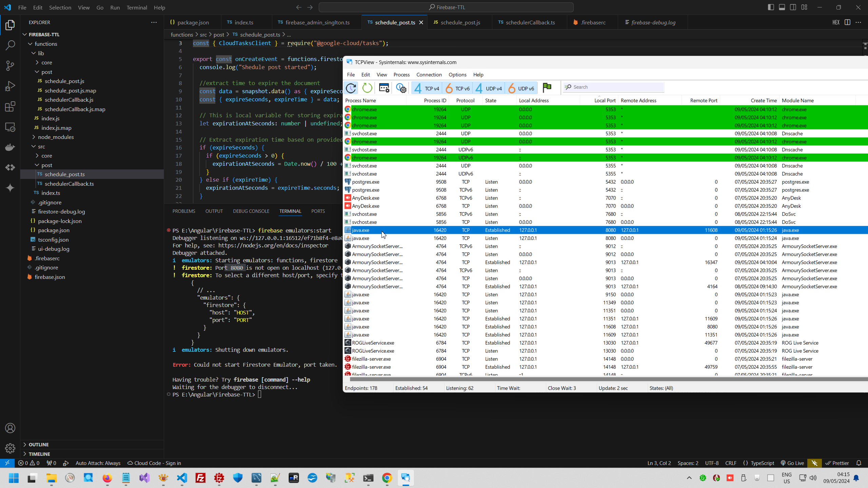Open the Source Control view
The image size is (868, 488).
(x=10, y=66)
